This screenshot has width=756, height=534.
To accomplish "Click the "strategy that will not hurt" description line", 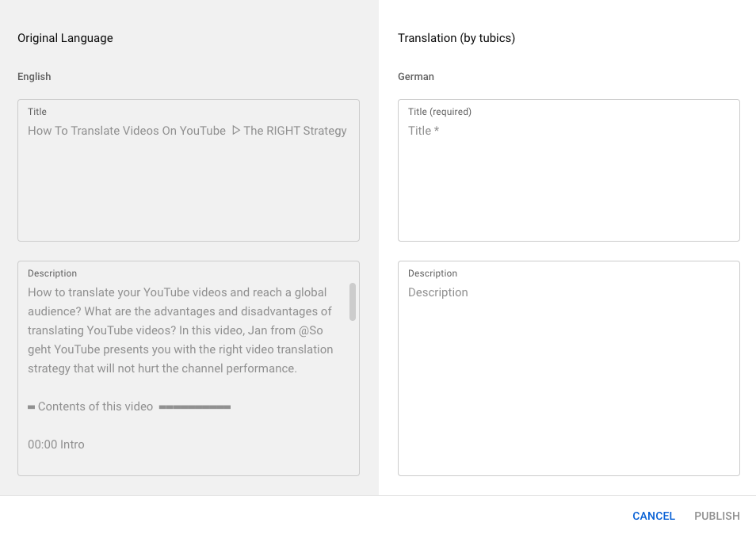I will (162, 368).
